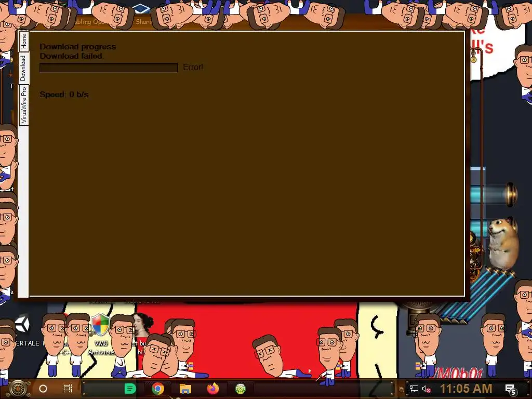Image resolution: width=532 pixels, height=399 pixels.
Task: Launch Google Chrome from the taskbar
Action: click(x=158, y=389)
